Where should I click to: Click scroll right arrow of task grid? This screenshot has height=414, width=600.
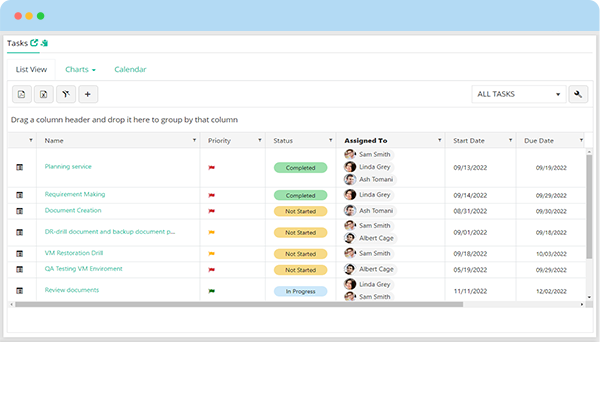click(582, 305)
